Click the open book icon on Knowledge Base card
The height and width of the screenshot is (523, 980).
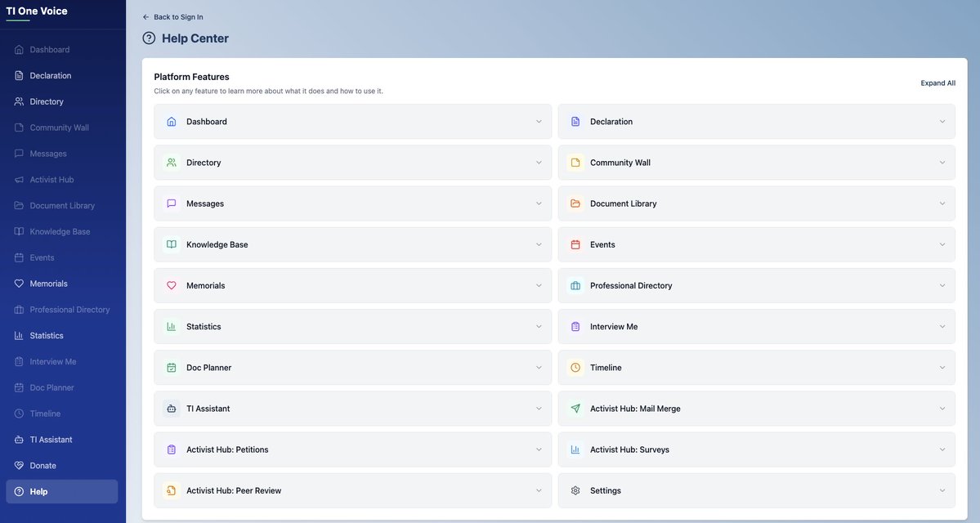(172, 244)
